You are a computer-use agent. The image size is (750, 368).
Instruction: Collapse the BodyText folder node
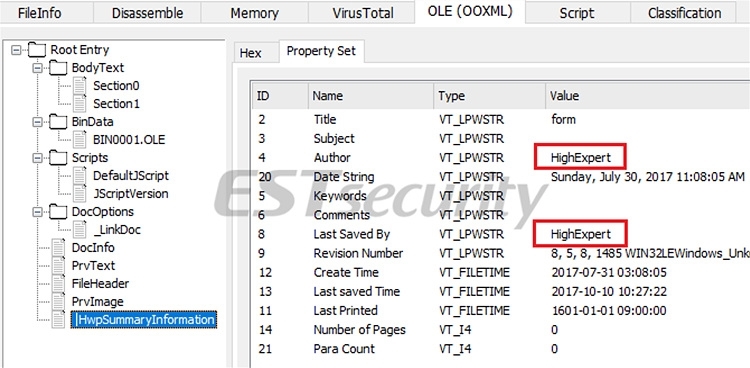(x=37, y=68)
